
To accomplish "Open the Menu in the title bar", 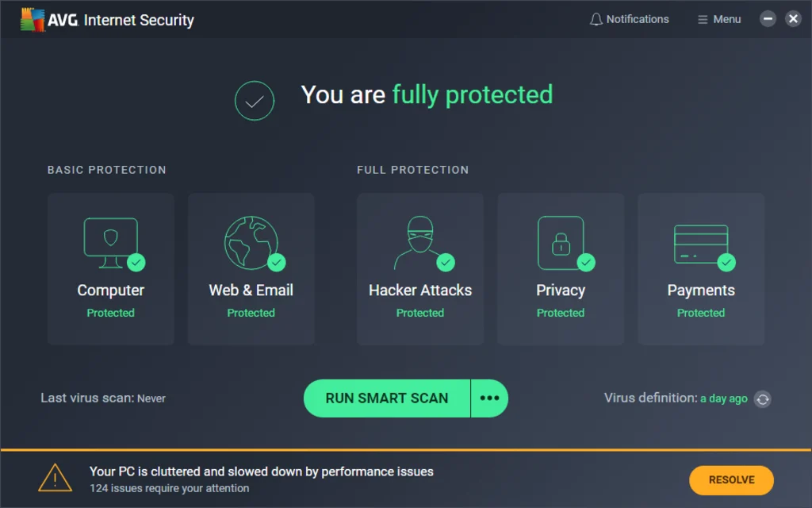I will 718,18.
